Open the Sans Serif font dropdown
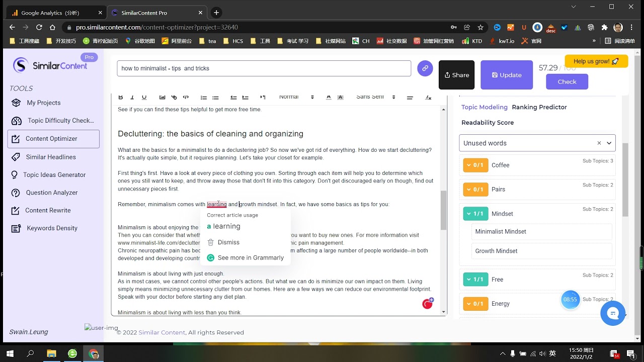 (x=376, y=97)
